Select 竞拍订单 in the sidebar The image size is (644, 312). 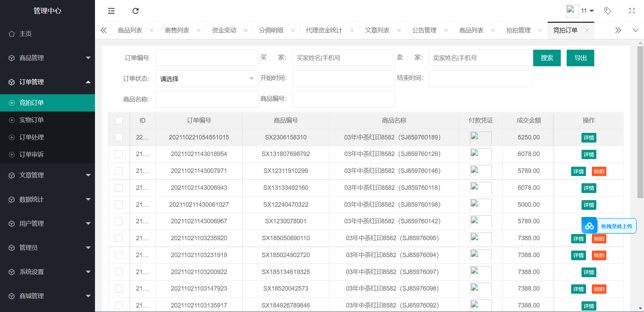[47, 103]
